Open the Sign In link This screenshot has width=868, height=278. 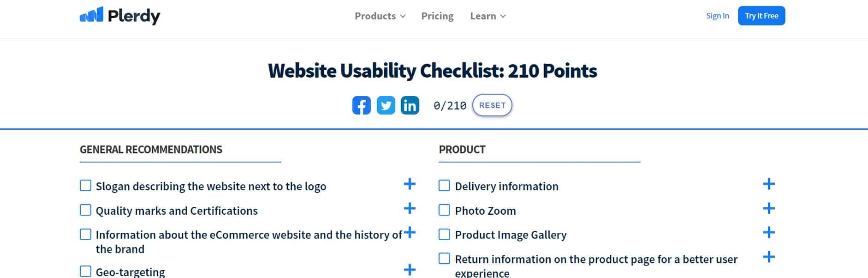(x=718, y=16)
